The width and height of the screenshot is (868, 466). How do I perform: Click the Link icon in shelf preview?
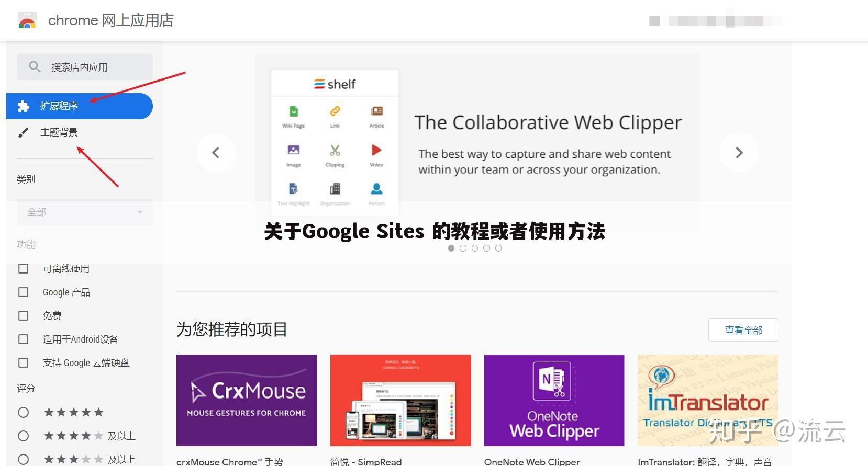tap(335, 111)
